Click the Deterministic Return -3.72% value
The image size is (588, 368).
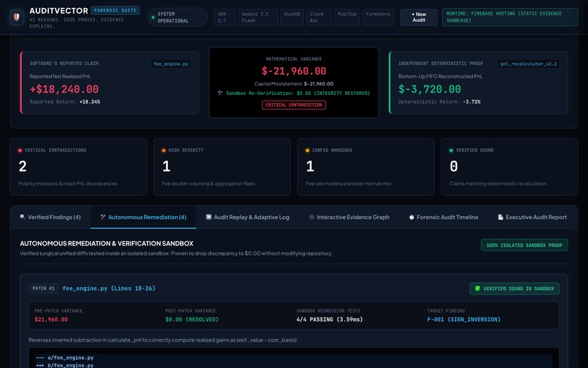coord(472,101)
